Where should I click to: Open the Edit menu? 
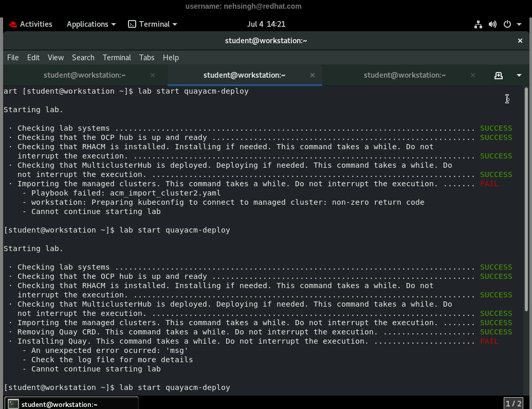click(x=33, y=58)
